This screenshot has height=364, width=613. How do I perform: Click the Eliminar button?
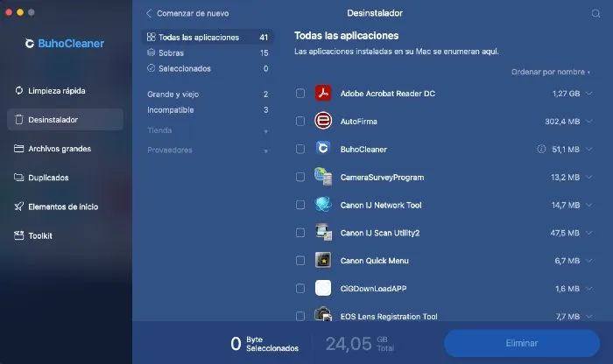click(522, 343)
